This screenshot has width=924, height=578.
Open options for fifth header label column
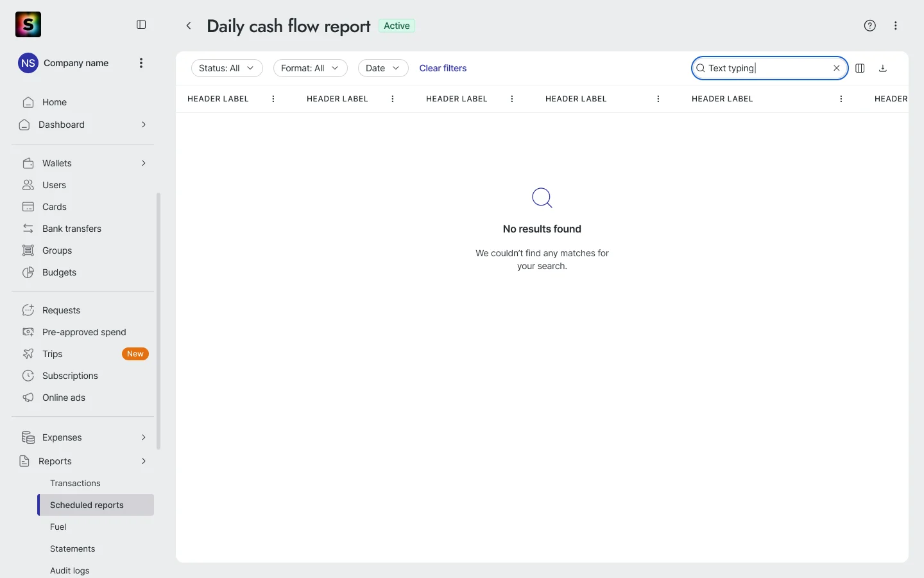(x=841, y=99)
